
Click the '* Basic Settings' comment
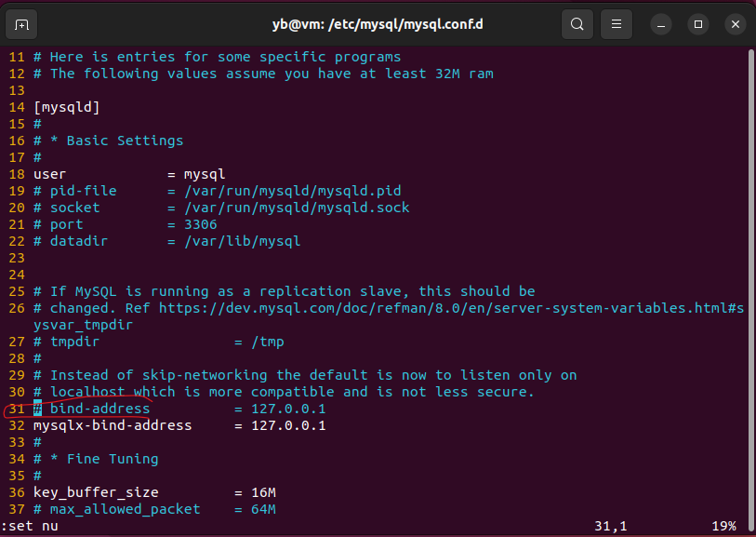point(116,141)
